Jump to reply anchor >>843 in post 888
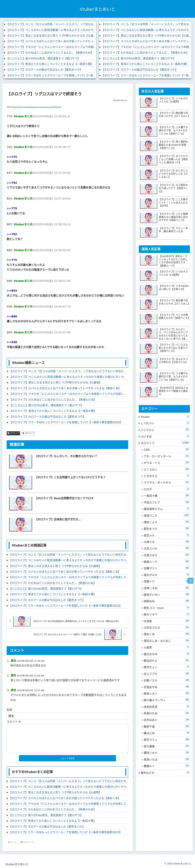The width and height of the screenshot is (195, 868). 12,290
